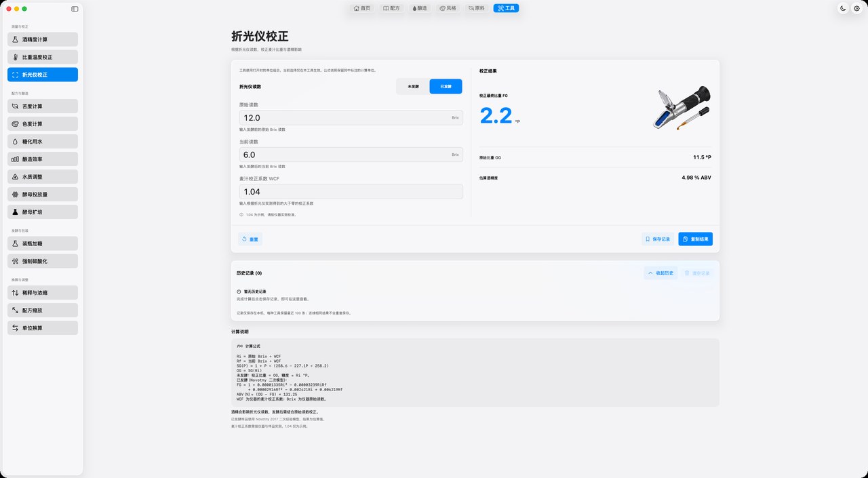This screenshot has width=868, height=478.
Task: Open settings with the gear icon
Action: tap(856, 8)
